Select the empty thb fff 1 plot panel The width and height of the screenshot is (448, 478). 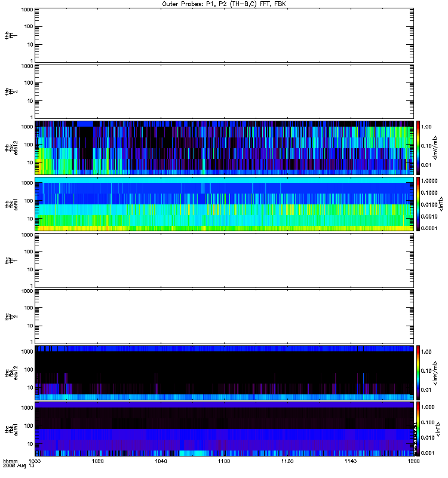pyautogui.click(x=225, y=35)
